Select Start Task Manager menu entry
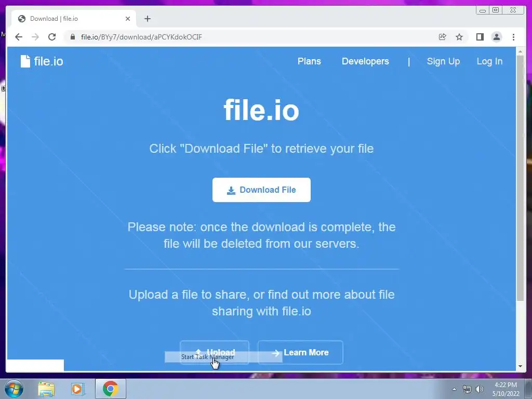This screenshot has height=399, width=532. click(223, 357)
